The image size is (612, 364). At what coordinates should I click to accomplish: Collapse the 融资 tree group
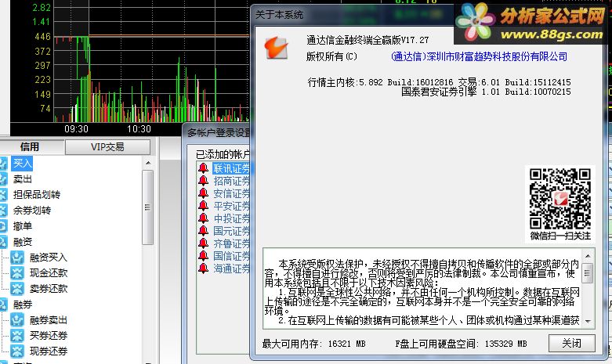[x=22, y=242]
